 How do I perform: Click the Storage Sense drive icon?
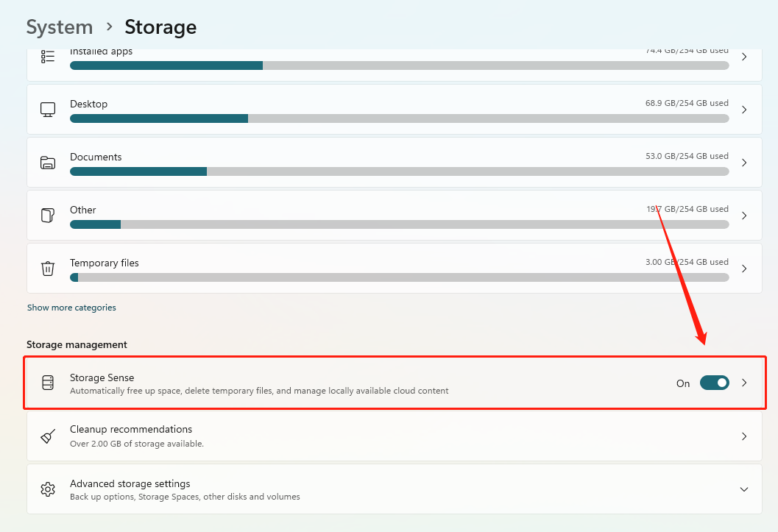click(48, 383)
